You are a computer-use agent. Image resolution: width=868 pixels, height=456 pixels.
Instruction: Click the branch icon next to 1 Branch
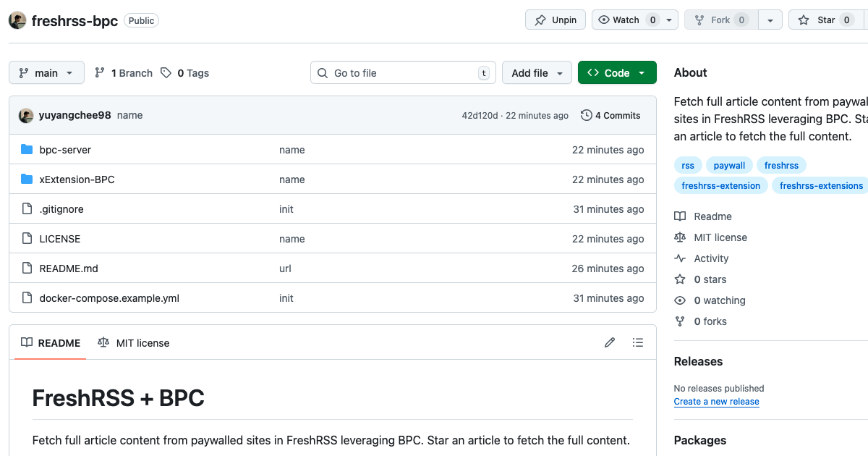tap(100, 72)
